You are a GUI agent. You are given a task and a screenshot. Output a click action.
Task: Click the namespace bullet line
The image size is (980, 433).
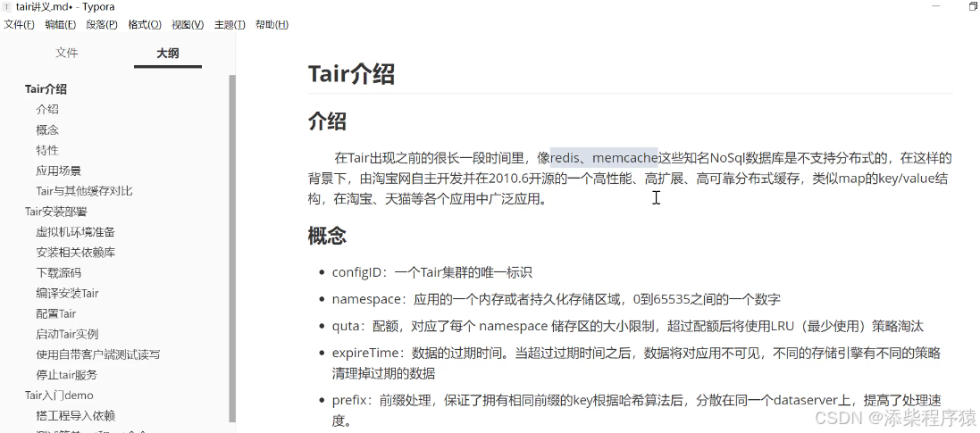coord(557,299)
